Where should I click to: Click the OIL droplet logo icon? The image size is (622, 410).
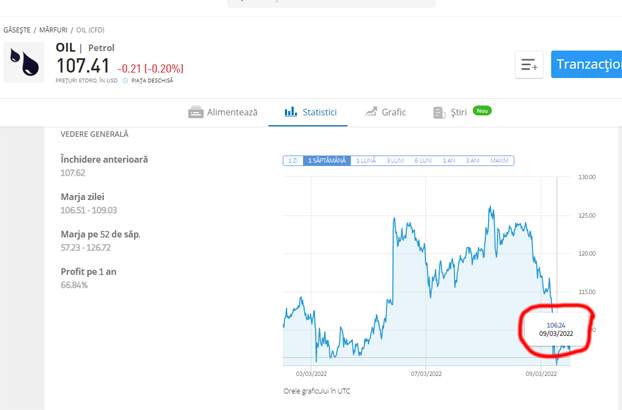coord(26,63)
